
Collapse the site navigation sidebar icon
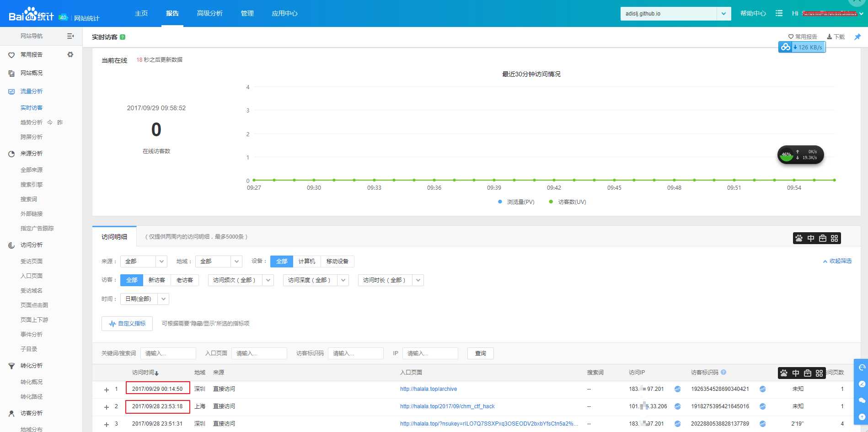click(70, 36)
